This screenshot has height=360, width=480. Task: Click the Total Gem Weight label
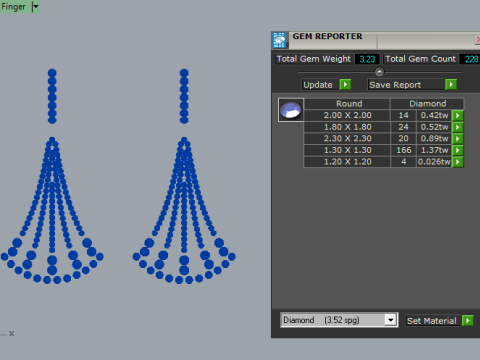pos(314,59)
